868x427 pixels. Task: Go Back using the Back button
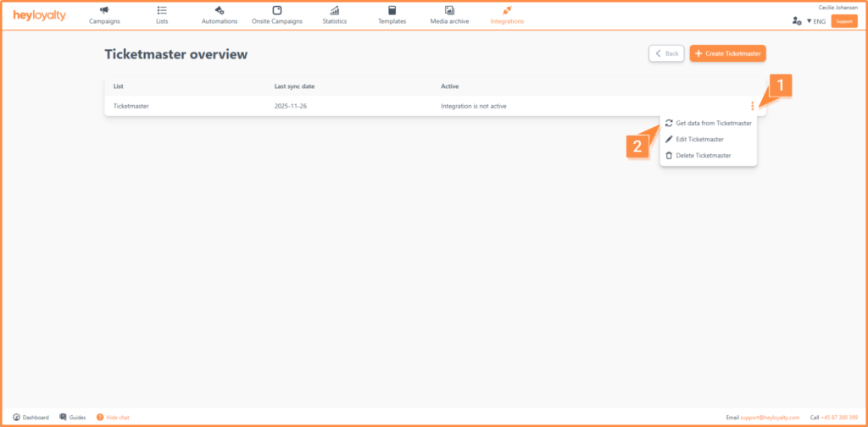click(666, 53)
